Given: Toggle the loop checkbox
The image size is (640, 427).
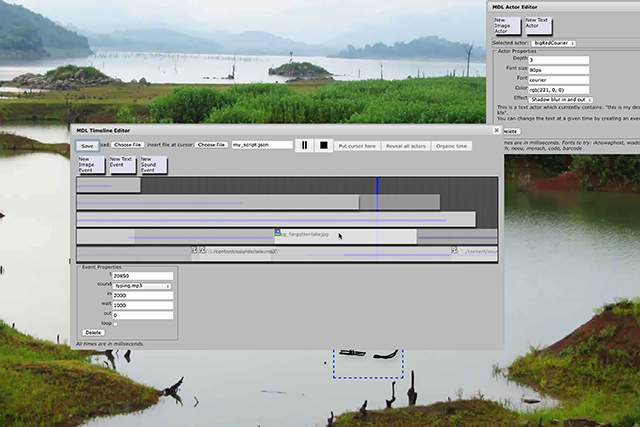Looking at the screenshot, I should 116,324.
